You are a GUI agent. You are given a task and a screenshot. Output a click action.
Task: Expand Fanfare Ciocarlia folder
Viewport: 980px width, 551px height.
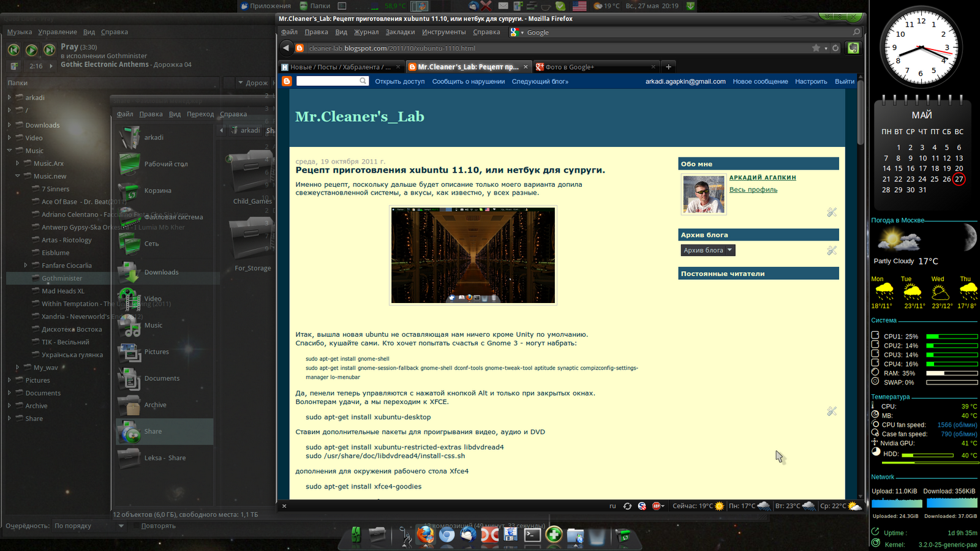point(25,266)
